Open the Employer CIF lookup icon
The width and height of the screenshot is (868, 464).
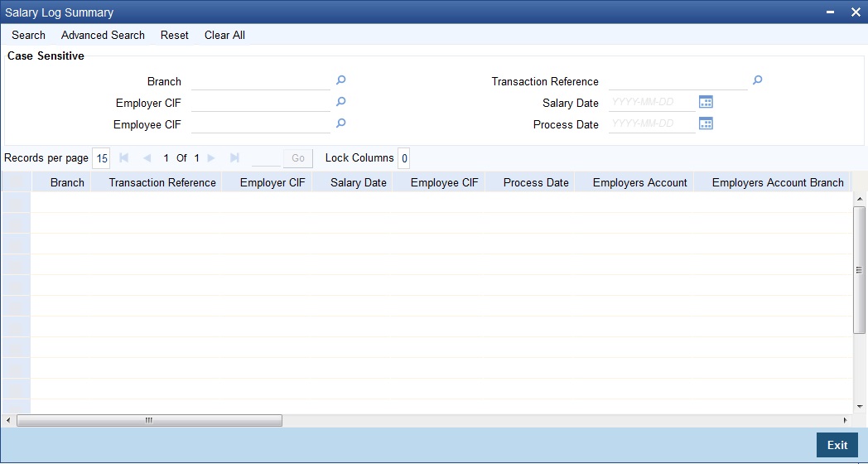coord(341,101)
